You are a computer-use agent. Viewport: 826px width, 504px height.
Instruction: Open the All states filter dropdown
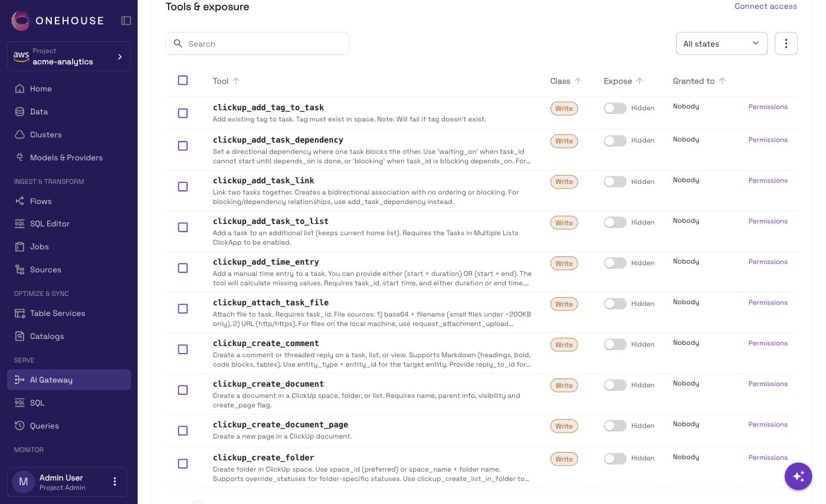click(722, 44)
